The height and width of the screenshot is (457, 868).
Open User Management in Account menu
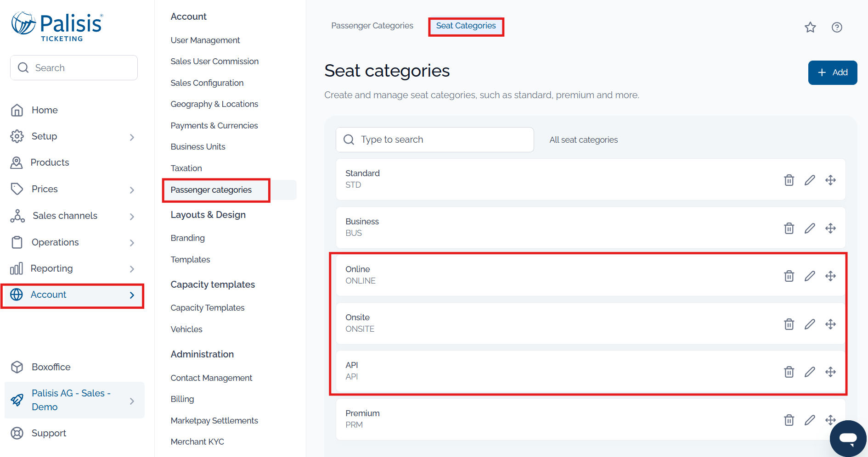[205, 40]
